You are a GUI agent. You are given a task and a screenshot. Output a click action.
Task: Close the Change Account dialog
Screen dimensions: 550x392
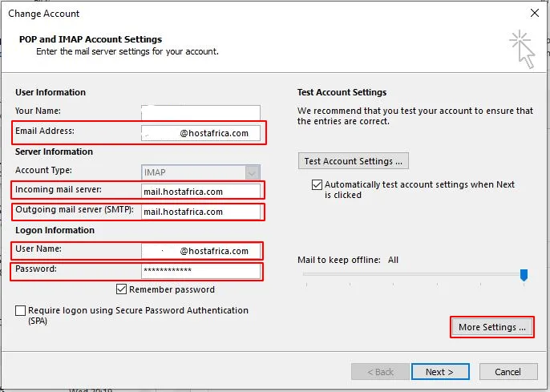[535, 14]
